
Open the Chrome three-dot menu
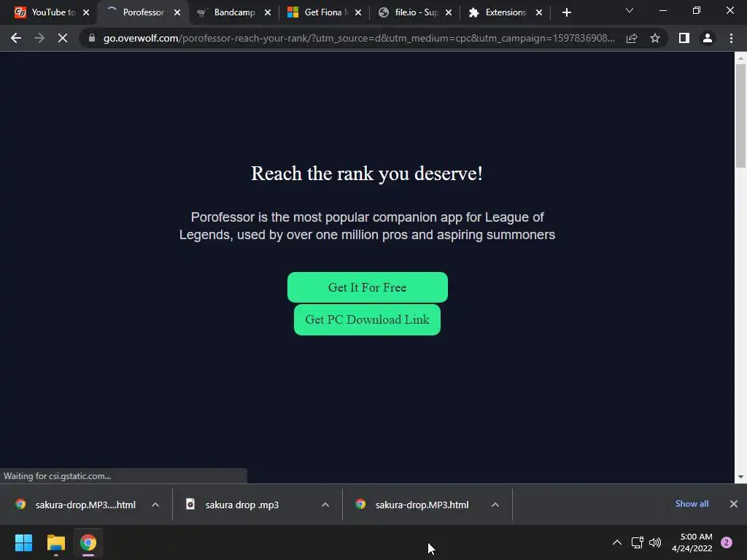tap(731, 38)
